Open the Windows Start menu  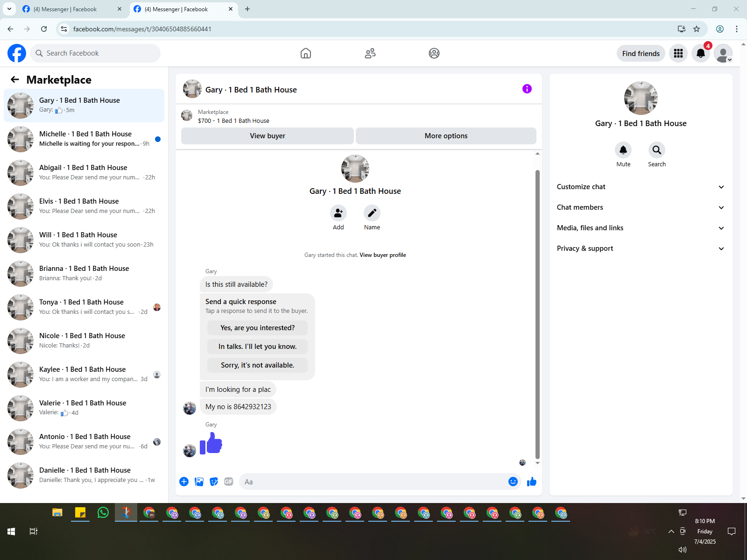point(11,532)
